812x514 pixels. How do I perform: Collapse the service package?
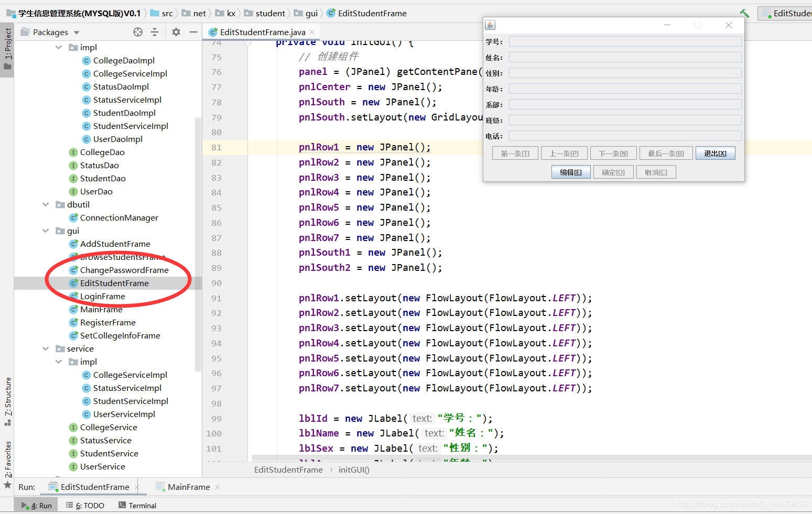(46, 348)
